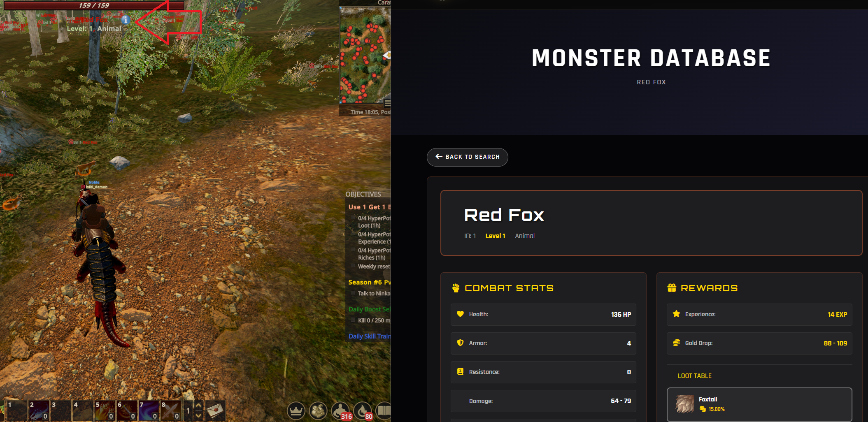Open the Foxtail loot item entry

click(x=759, y=404)
